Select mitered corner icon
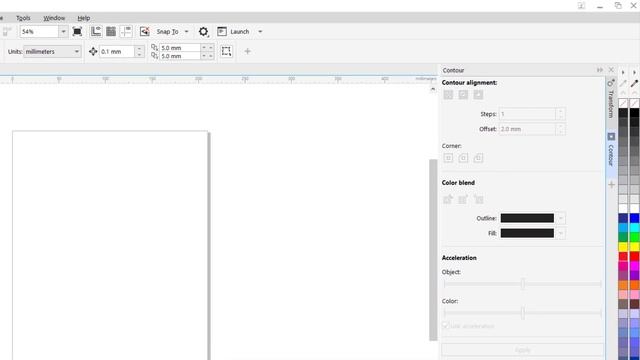The image size is (640, 360). click(448, 158)
